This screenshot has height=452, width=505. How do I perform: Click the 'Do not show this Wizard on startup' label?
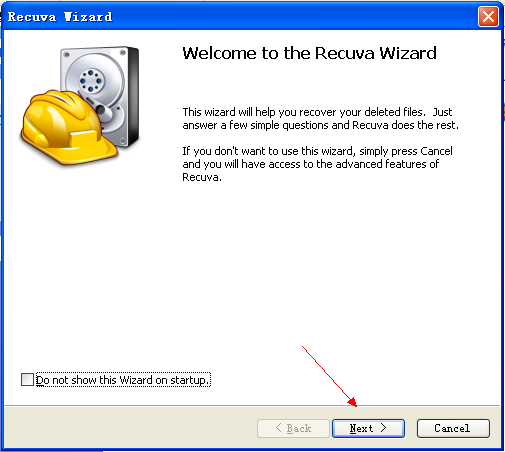pyautogui.click(x=123, y=380)
